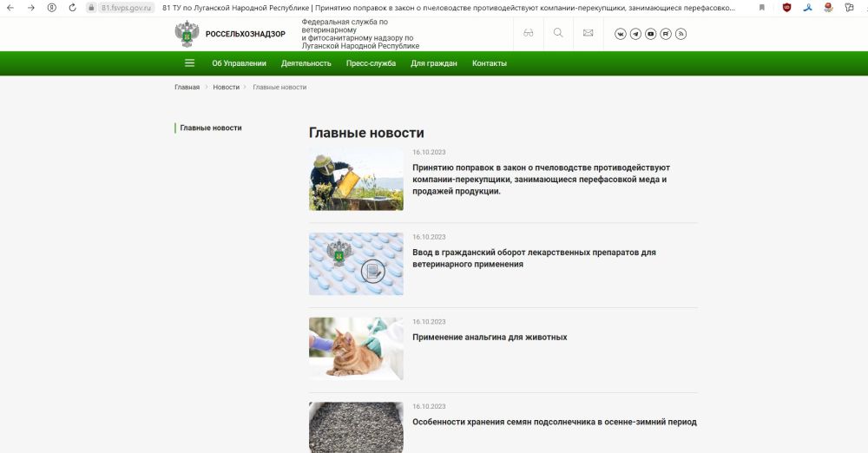This screenshot has width=868, height=453.
Task: Expand the hamburger menu in green navbar
Action: 190,63
